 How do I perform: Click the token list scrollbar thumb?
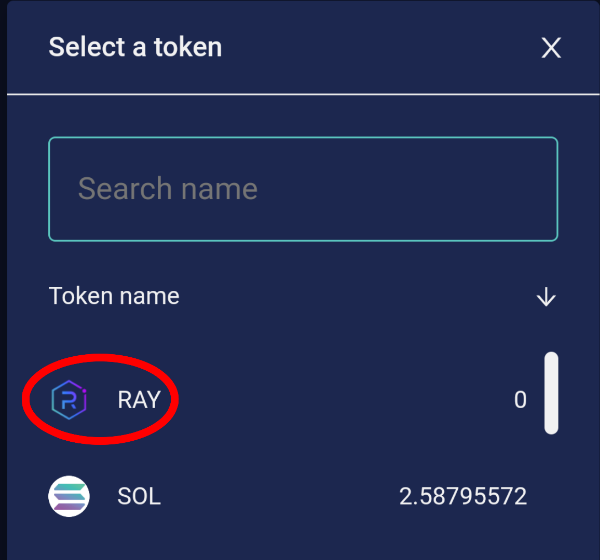click(551, 393)
